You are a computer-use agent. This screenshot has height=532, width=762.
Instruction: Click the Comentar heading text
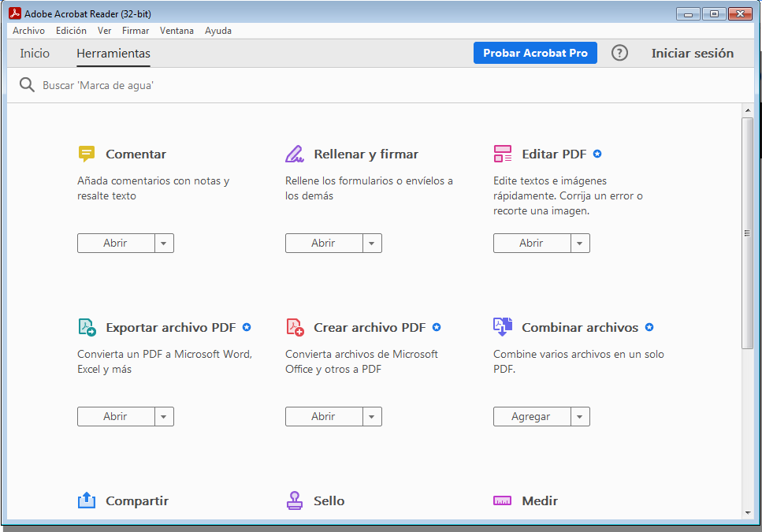(136, 154)
